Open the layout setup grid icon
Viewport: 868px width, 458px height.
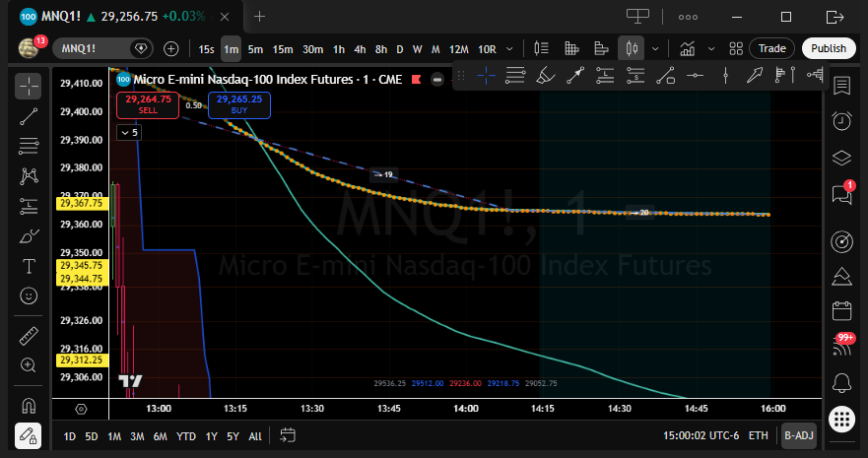(x=736, y=48)
